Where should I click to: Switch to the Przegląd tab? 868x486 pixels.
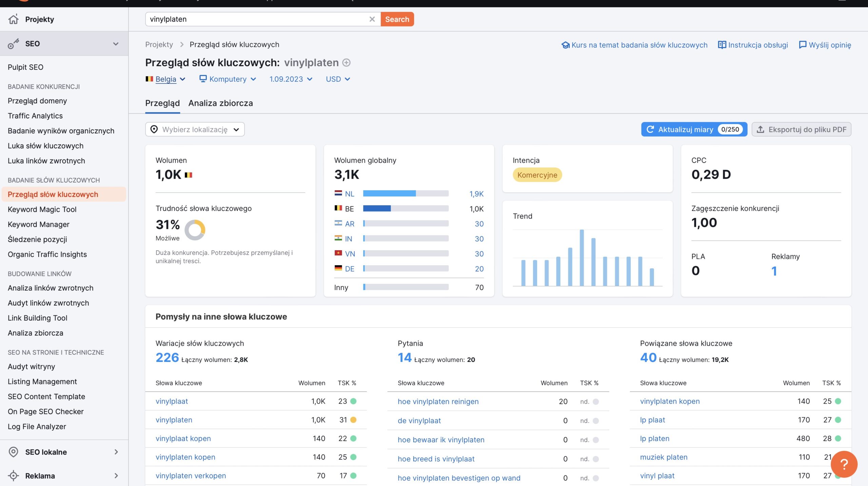coord(162,103)
